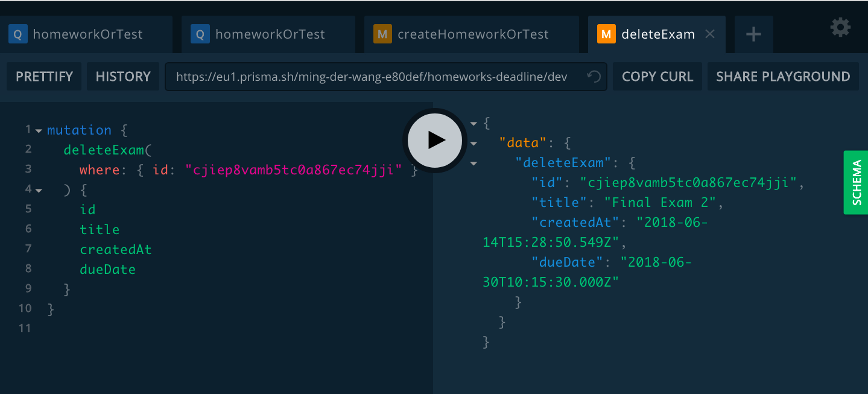Click response id value cjiep8vamb5tc0a867ec74jji
The height and width of the screenshot is (394, 868).
[x=689, y=183]
